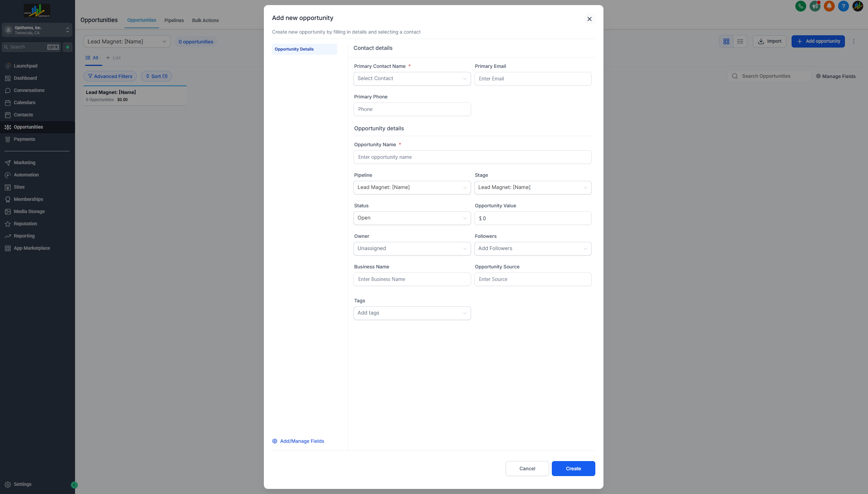This screenshot has width=868, height=494.
Task: Switch to the Pipelines tab
Action: click(x=174, y=20)
